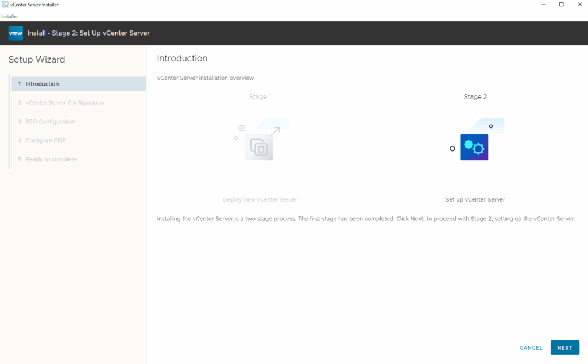The height and width of the screenshot is (364, 588).
Task: Click the vCenter Server Installer title bar icon
Action: pos(5,5)
